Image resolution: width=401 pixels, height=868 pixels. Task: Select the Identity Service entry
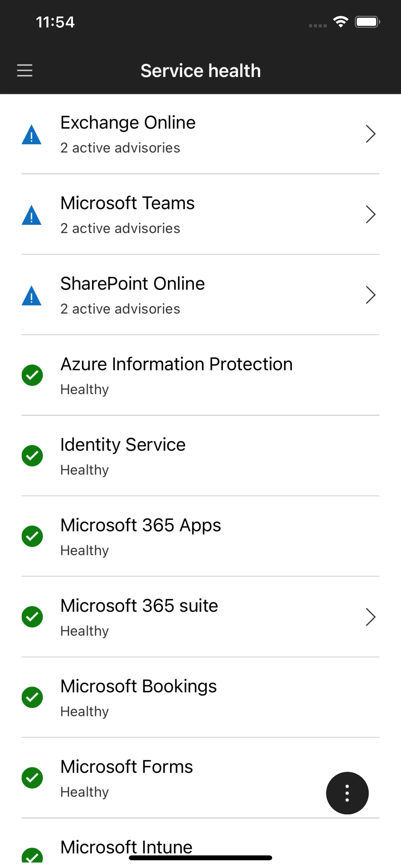200,456
